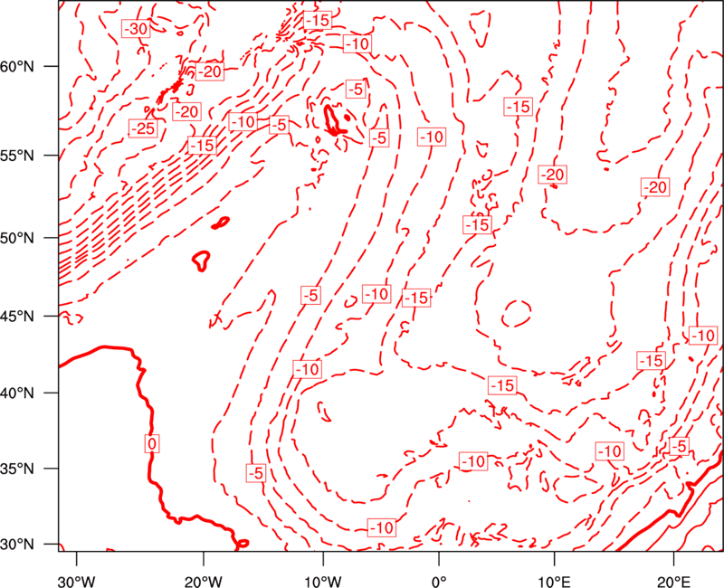Click the 60°N latitude axis label

tap(17, 66)
